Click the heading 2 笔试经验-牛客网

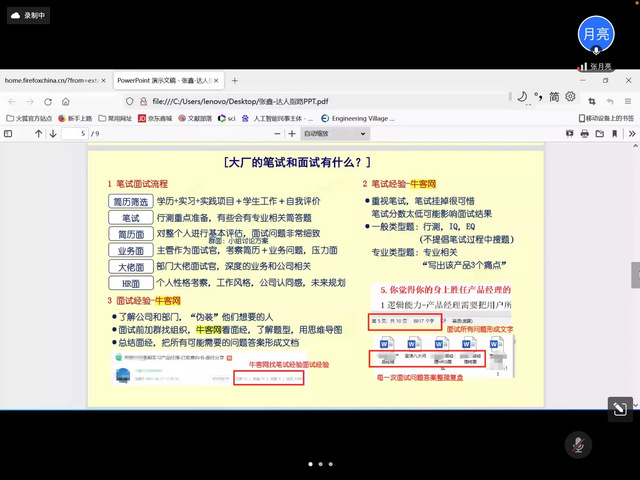click(399, 184)
